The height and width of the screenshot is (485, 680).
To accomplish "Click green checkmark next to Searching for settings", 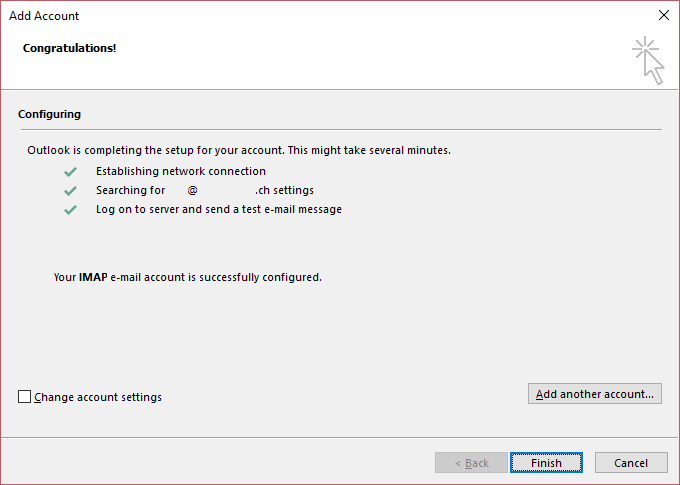I will [x=70, y=191].
